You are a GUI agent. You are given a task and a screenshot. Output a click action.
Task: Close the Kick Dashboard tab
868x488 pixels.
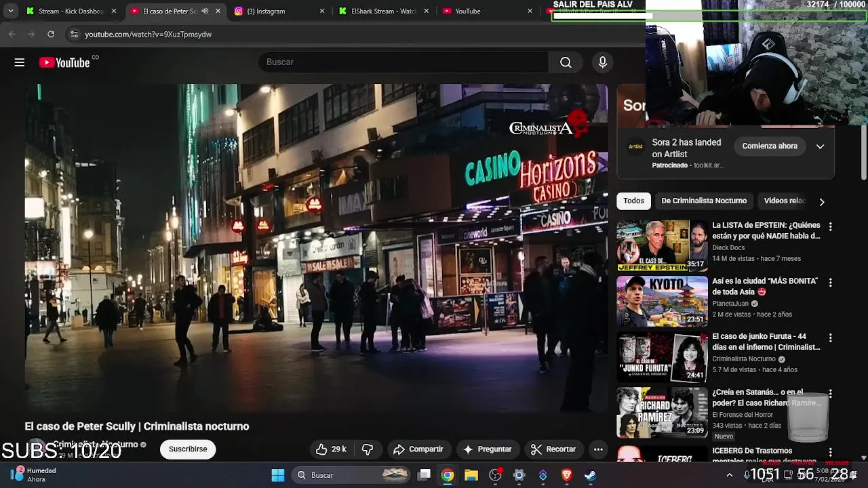coord(114,11)
